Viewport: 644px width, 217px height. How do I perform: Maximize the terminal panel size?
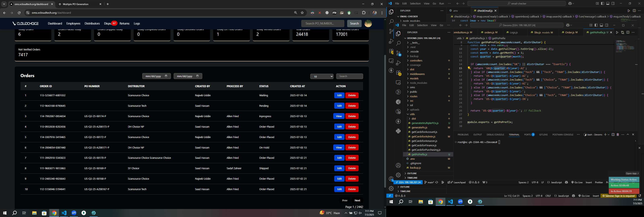[x=628, y=135]
